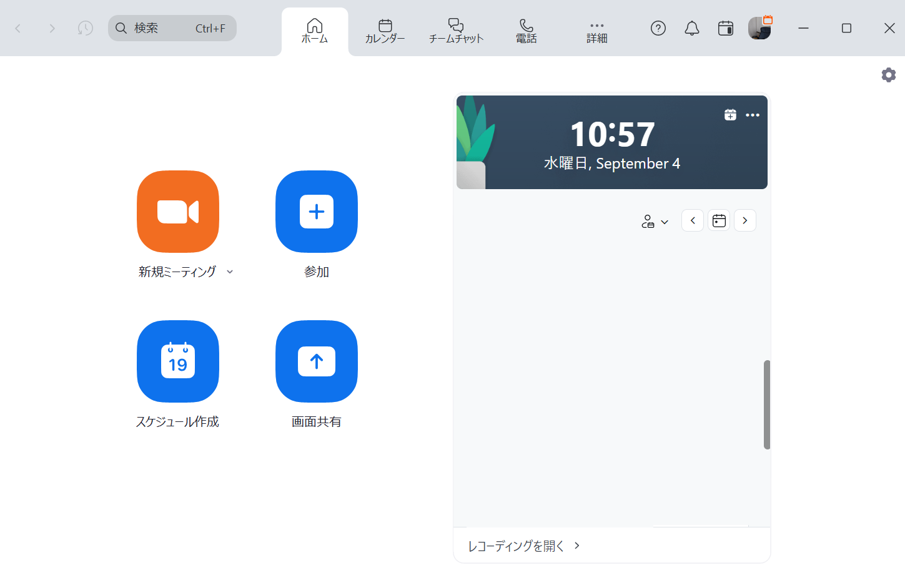
Task: Open スケジュール作成 calendar icon
Action: click(x=178, y=361)
